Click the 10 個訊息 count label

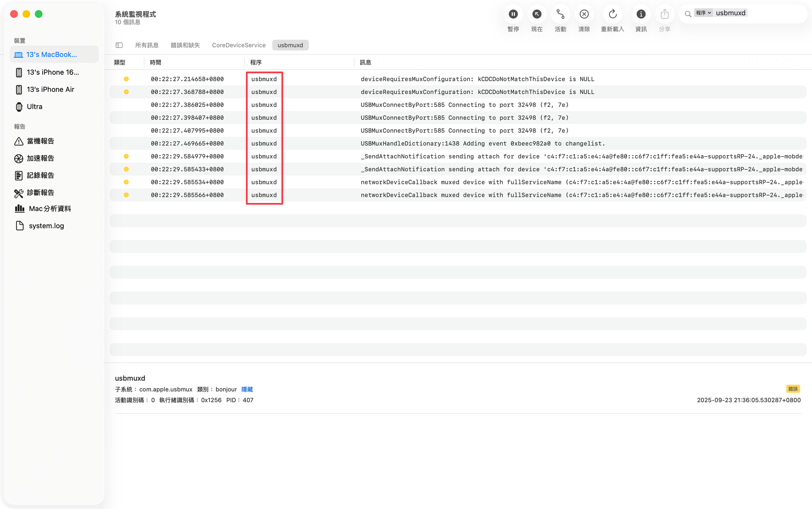tap(127, 22)
